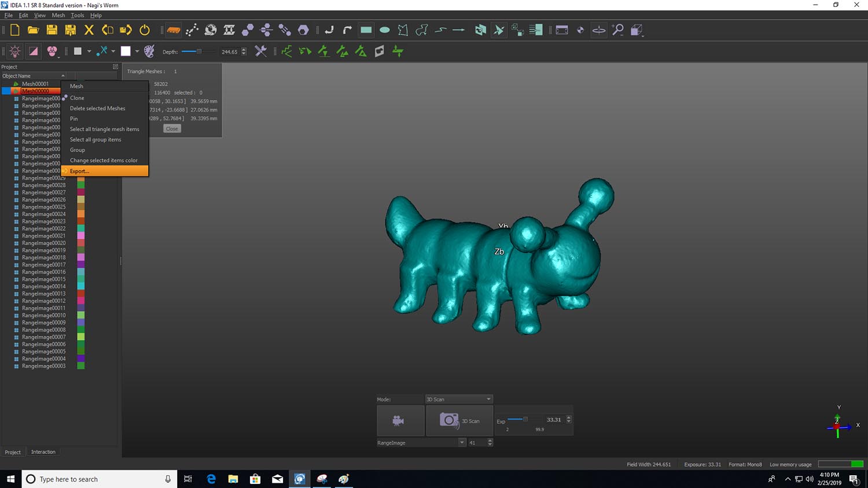868x488 pixels.
Task: Click the green stair-step mesh icon
Action: pyautogui.click(x=286, y=51)
